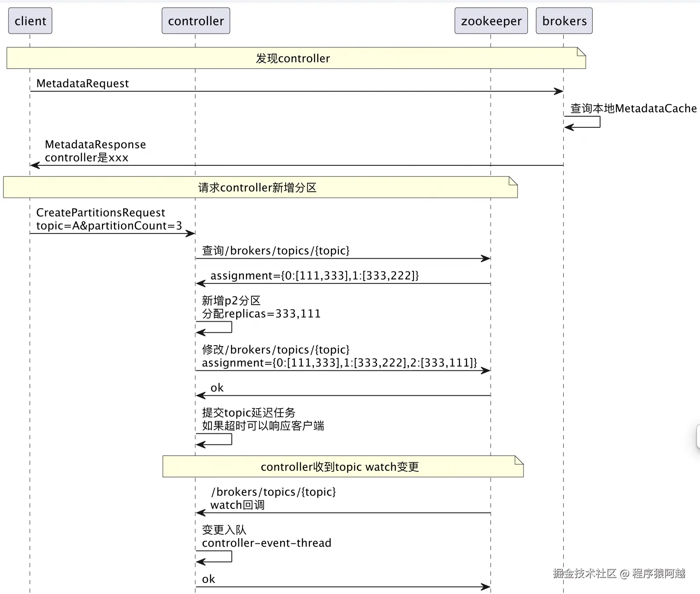The width and height of the screenshot is (700, 594).
Task: Select the note 'controller收到topic watch变更'
Action: (x=343, y=467)
